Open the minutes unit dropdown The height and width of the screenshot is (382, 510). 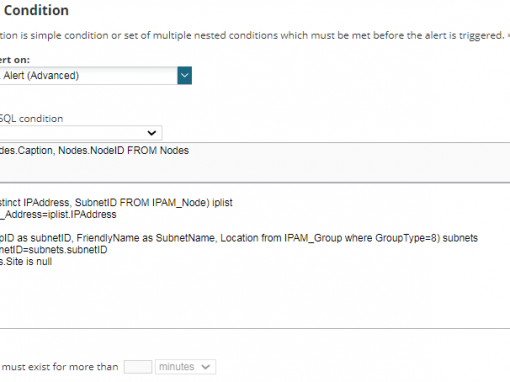(x=186, y=367)
